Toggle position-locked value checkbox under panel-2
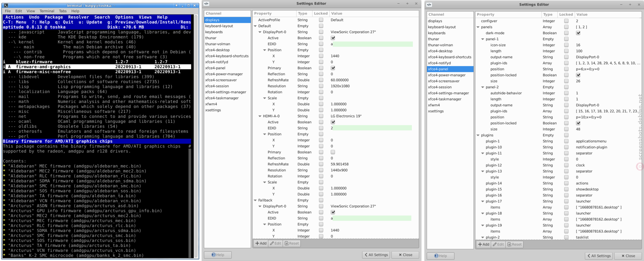The height and width of the screenshot is (261, 644). [x=578, y=123]
